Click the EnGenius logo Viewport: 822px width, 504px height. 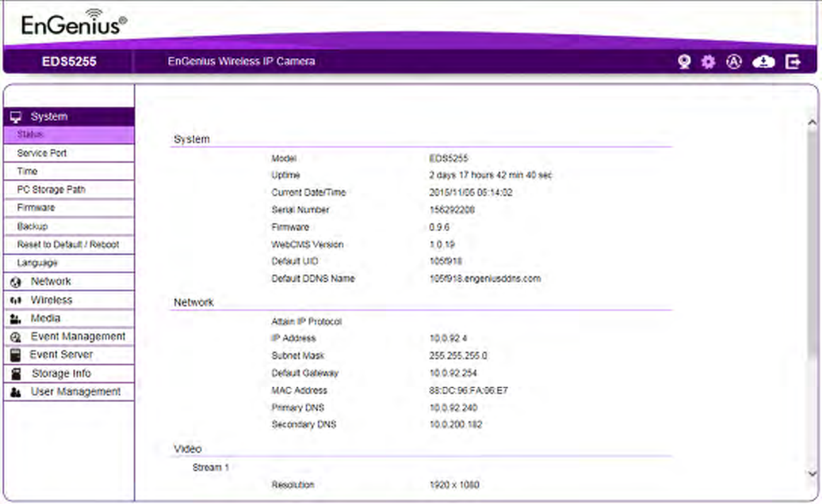pyautogui.click(x=74, y=24)
